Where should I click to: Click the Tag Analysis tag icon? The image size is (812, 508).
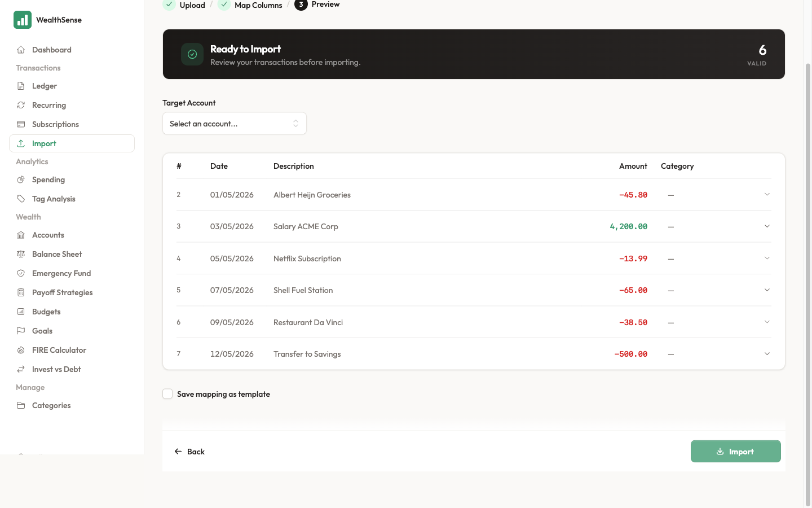click(x=21, y=199)
